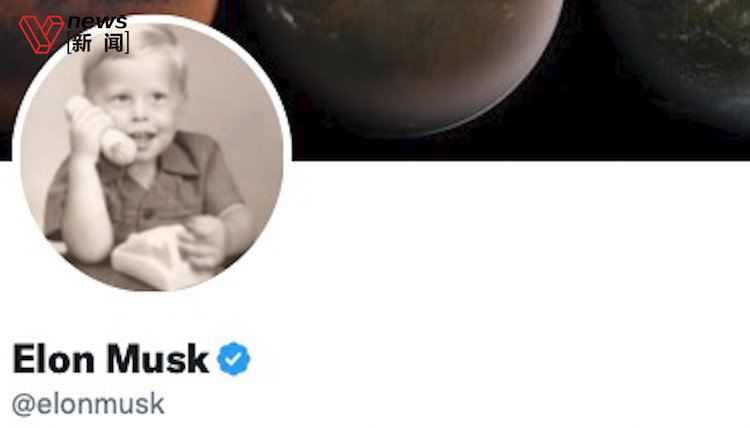
Task: Click the toy telephone in the profile photo
Action: click(x=100, y=130)
